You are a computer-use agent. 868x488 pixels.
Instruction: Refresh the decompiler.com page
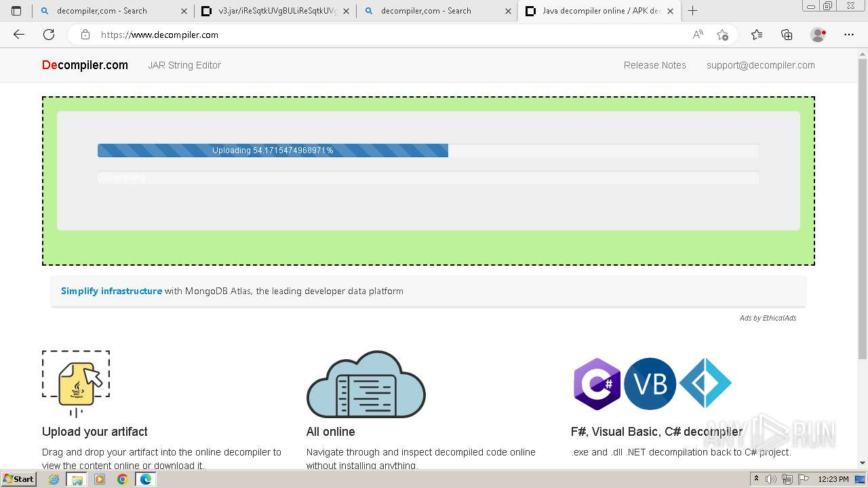pyautogui.click(x=49, y=35)
